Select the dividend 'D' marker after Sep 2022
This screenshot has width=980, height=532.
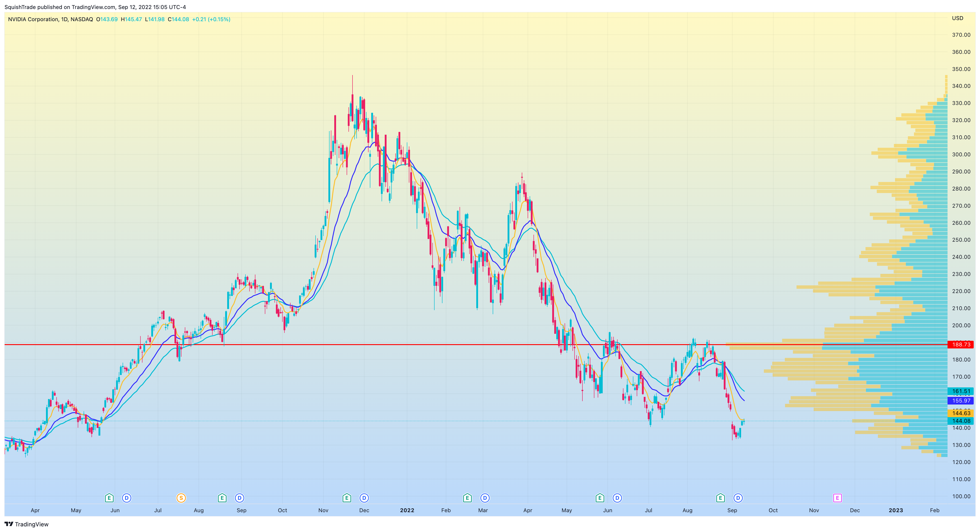pos(738,498)
